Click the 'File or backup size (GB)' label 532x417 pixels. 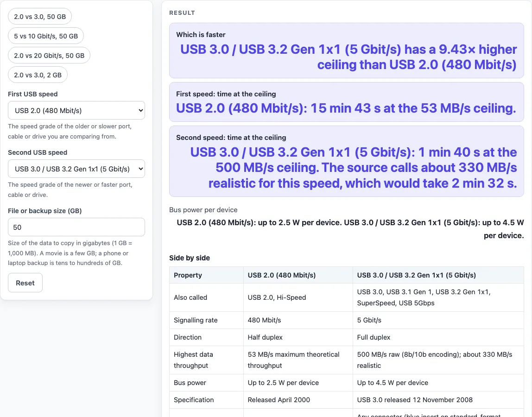[45, 211]
